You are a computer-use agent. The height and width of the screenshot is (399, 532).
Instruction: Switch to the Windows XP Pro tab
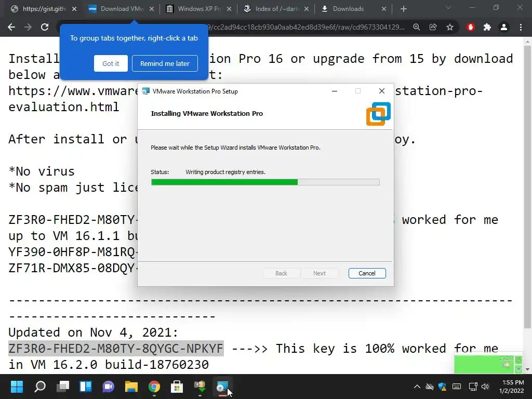tap(194, 9)
